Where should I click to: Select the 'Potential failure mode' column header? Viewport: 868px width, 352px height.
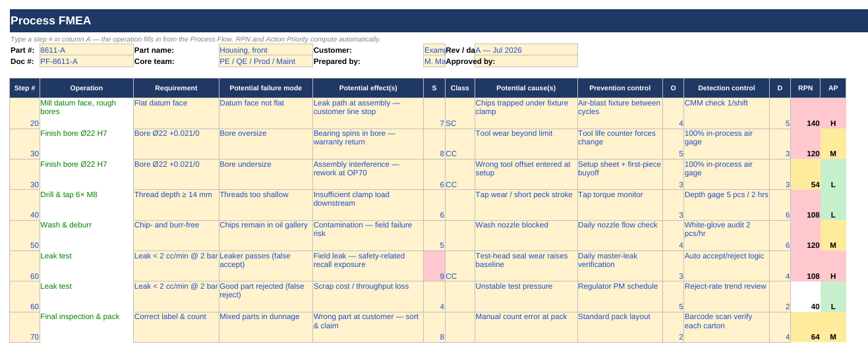[266, 88]
